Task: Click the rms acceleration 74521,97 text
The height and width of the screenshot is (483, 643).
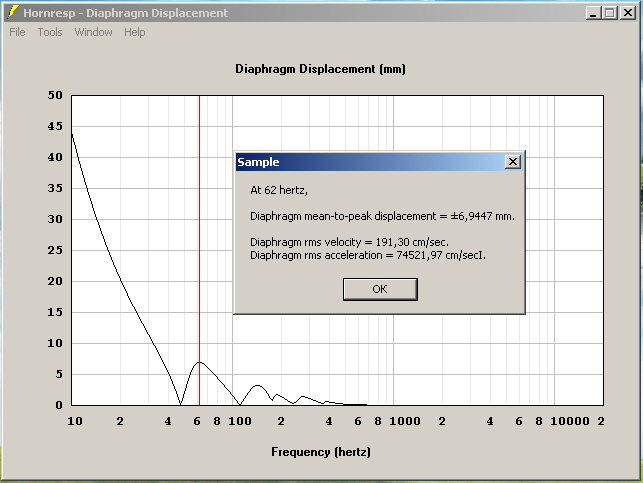Action: coord(368,255)
